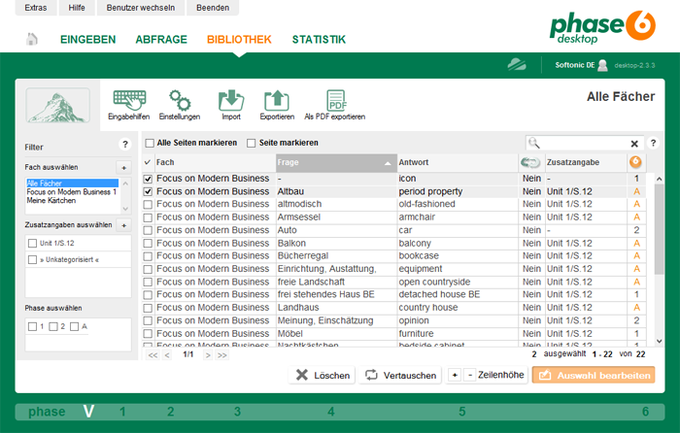Click the Softonic DE user avatar
680x433 pixels.
click(x=602, y=65)
